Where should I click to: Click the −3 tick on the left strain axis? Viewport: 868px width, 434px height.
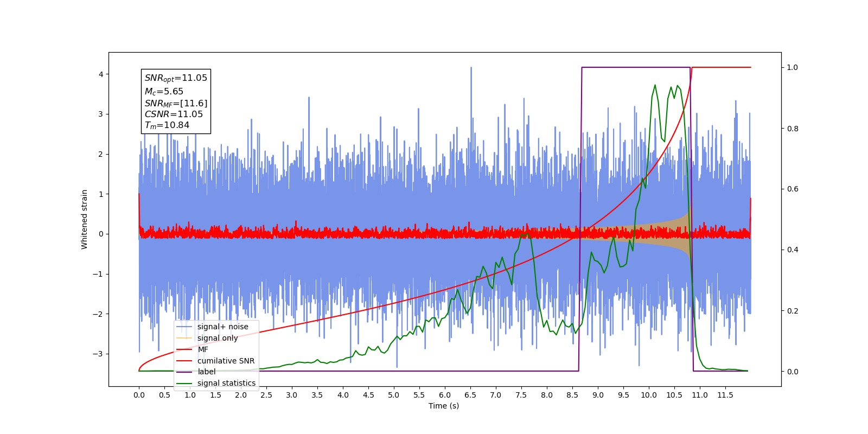click(98, 354)
